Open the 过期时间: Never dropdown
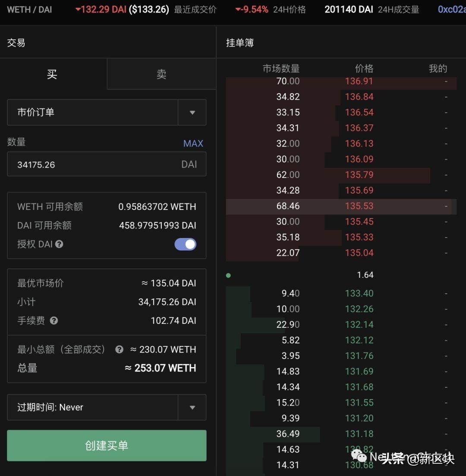The image size is (466, 476). [x=107, y=407]
